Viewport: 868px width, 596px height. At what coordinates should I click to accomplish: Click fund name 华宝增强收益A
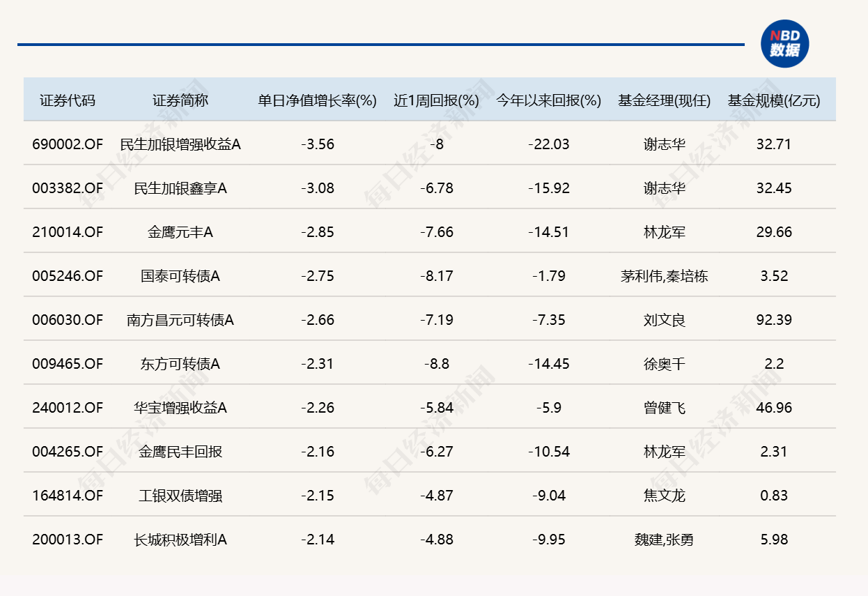tap(180, 408)
